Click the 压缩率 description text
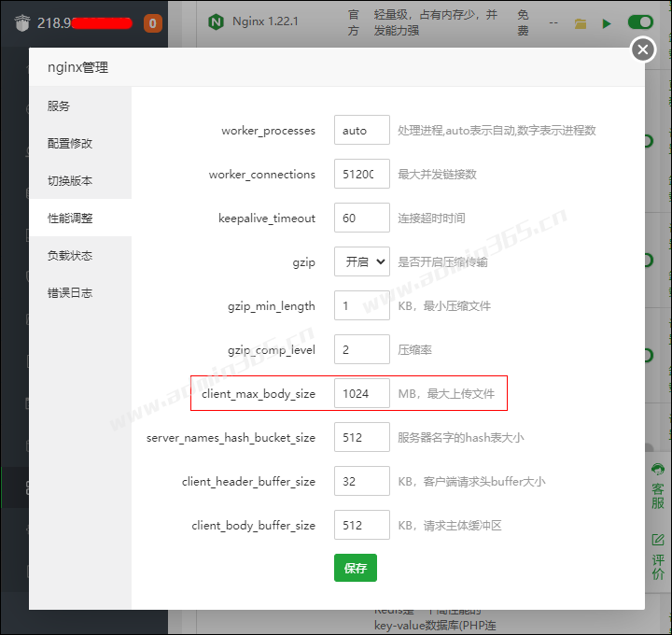This screenshot has width=672, height=635. 414,350
